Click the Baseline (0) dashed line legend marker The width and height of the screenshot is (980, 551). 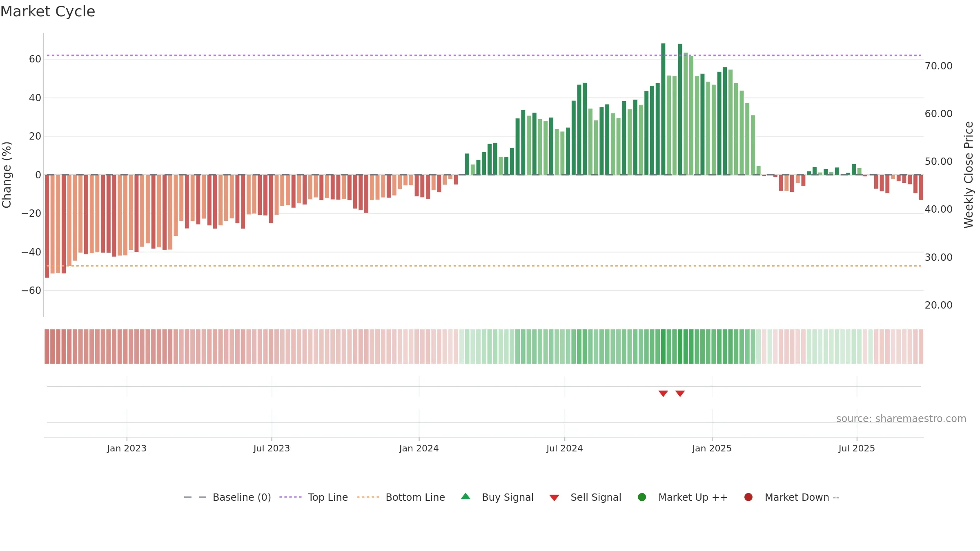pos(195,497)
